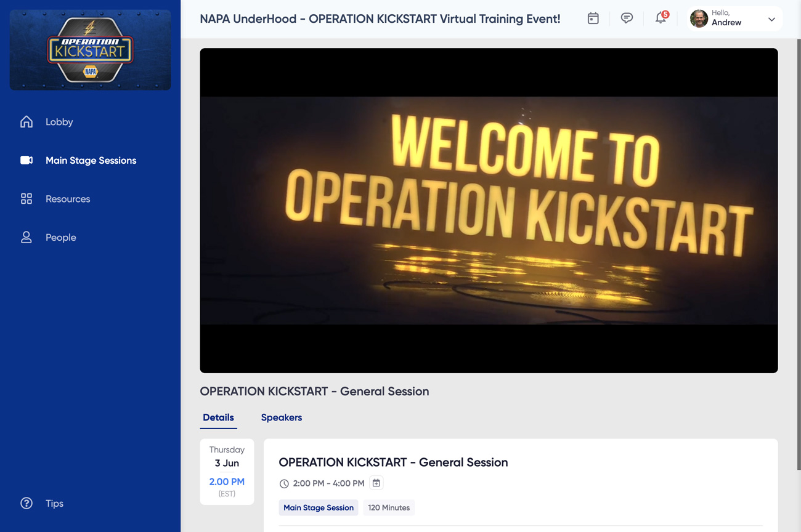
Task: Click the Resources grid icon
Action: [x=26, y=199]
